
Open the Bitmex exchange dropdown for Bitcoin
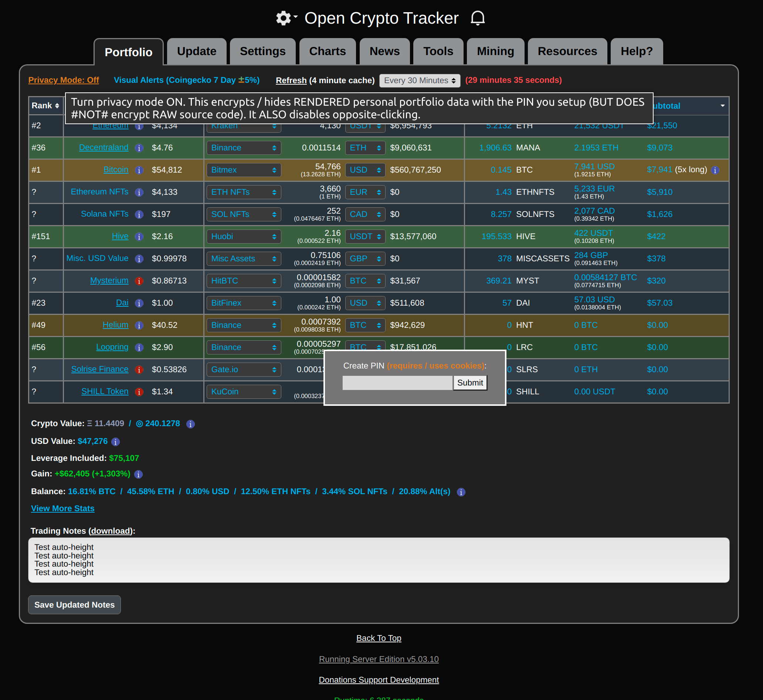click(244, 170)
